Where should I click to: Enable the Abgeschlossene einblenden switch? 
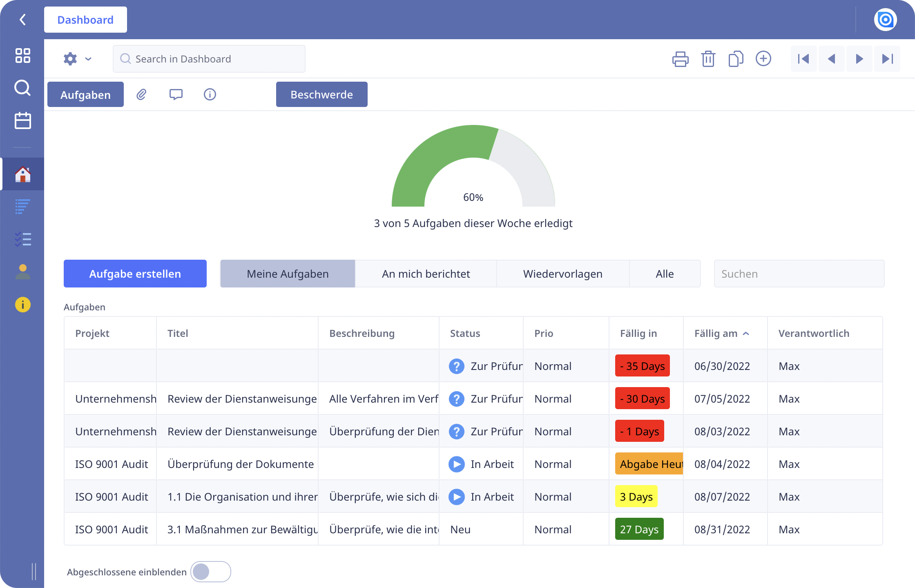coord(211,572)
